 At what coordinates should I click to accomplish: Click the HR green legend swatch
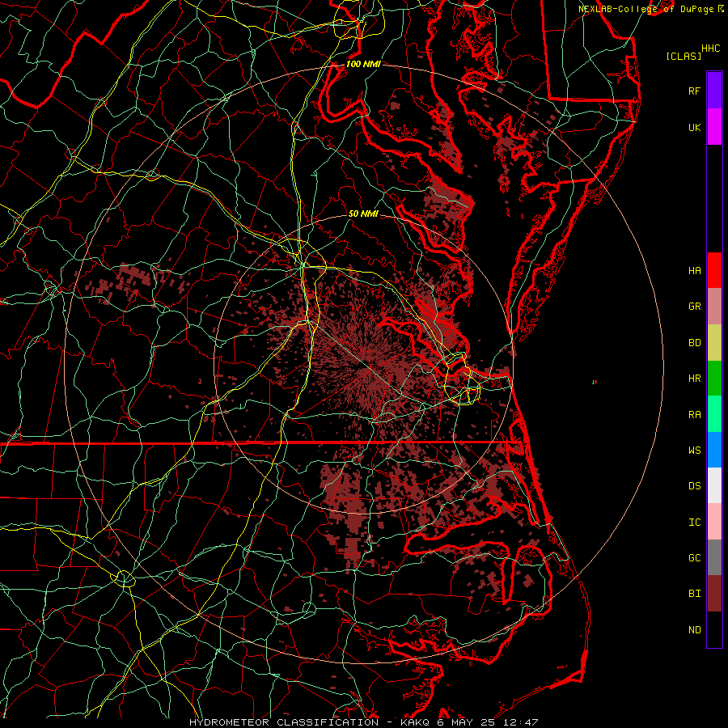[x=714, y=379]
